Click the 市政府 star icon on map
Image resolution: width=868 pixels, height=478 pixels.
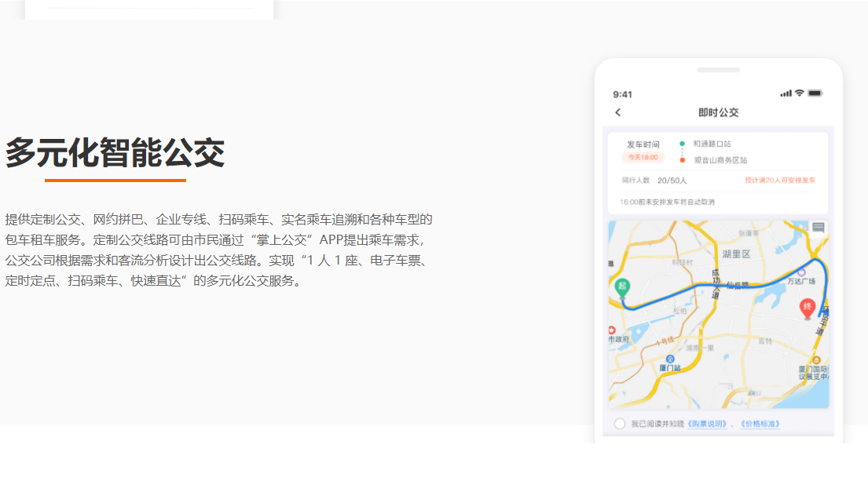tap(612, 330)
